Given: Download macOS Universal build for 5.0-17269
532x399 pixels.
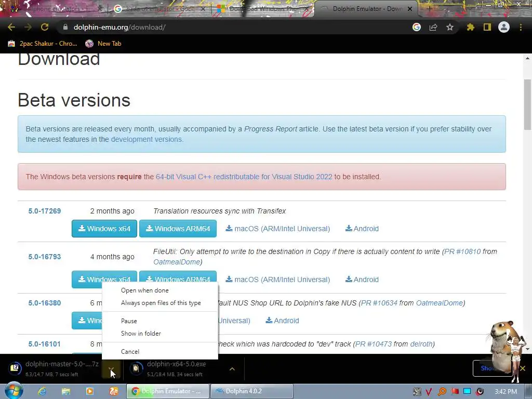Looking at the screenshot, I should (278, 229).
